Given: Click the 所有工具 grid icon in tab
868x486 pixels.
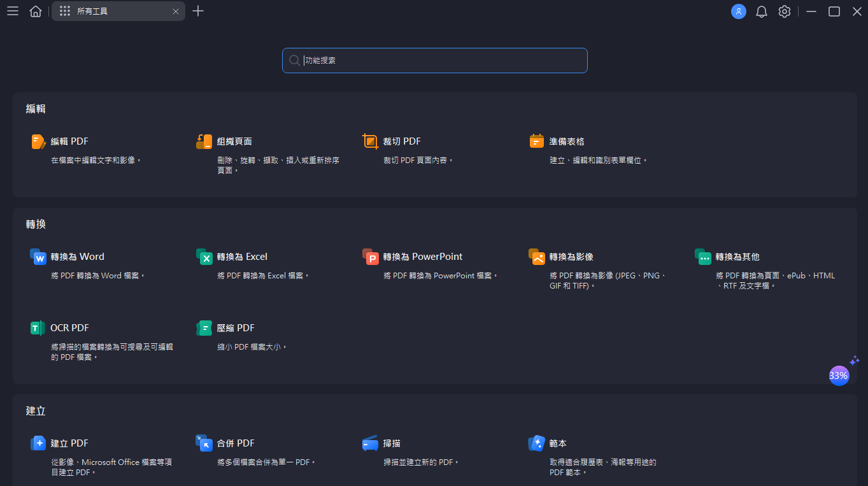Looking at the screenshot, I should pyautogui.click(x=65, y=11).
